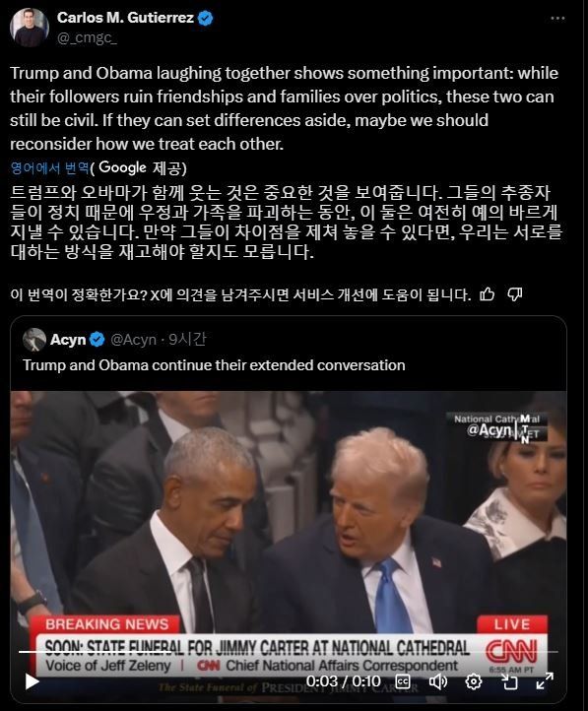Play the video with the play button
This screenshot has width=588, height=711.
tap(32, 681)
